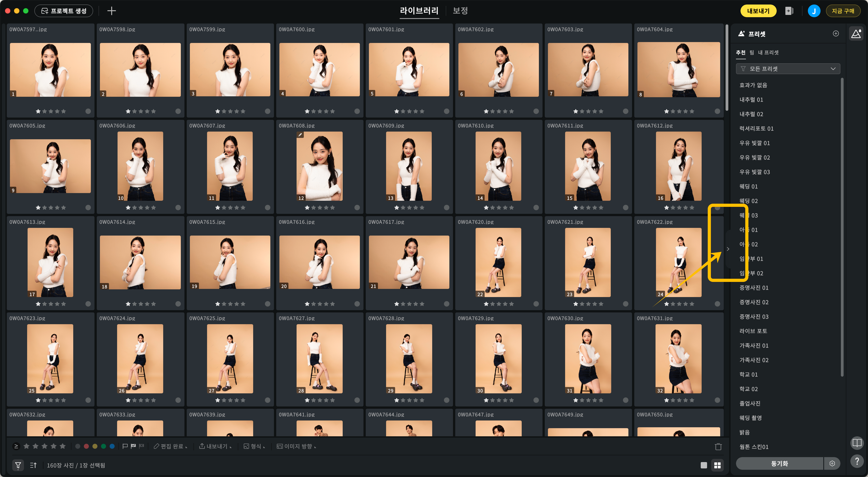Apply the 라이브 포토 preset
This screenshot has width=868, height=477.
[753, 331]
